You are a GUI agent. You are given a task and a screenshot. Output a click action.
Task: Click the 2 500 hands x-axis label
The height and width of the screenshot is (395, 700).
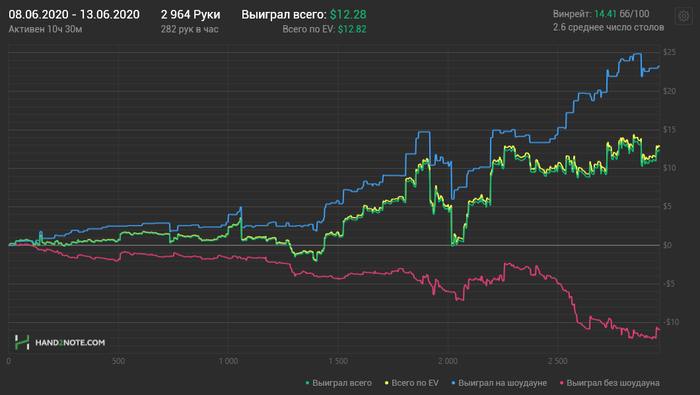click(558, 361)
